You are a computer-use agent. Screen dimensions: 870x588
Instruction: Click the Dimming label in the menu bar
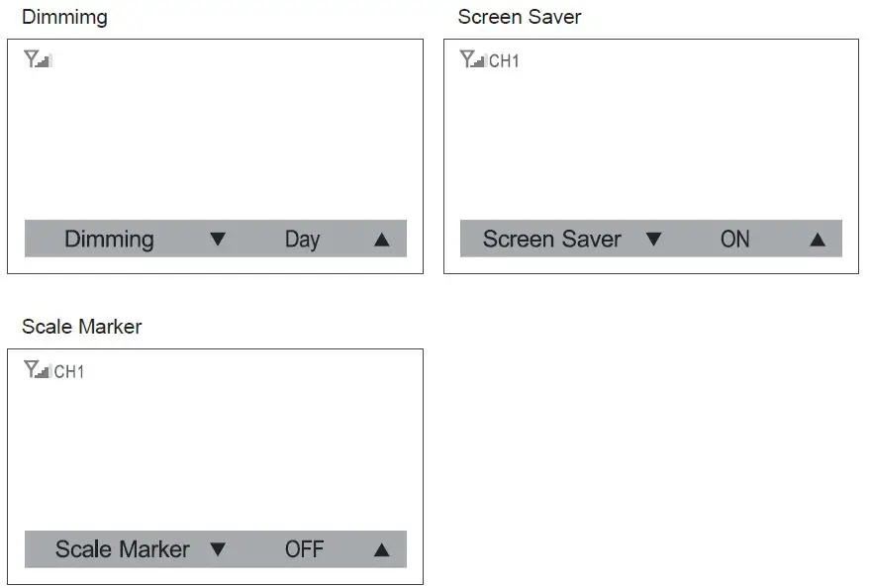[109, 239]
